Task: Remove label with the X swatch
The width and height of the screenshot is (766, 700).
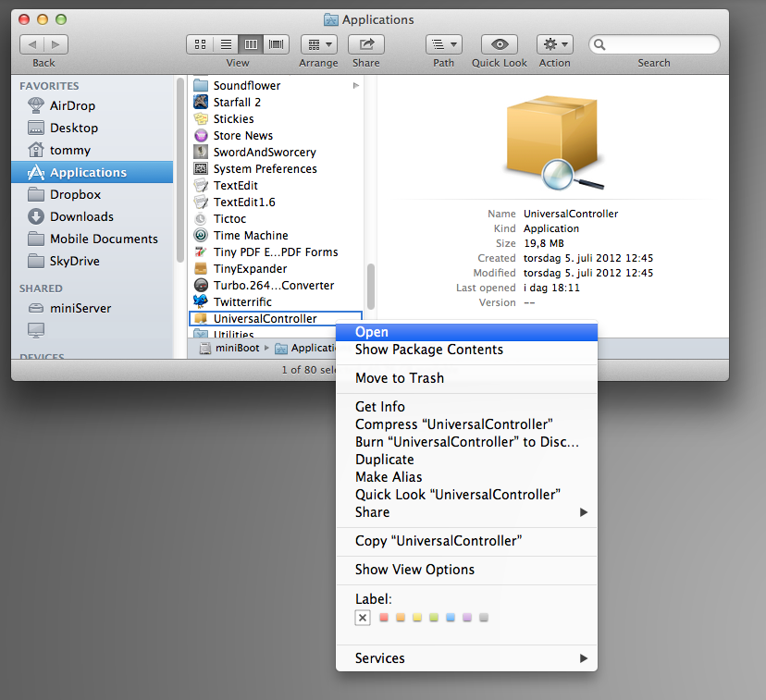Action: click(363, 618)
